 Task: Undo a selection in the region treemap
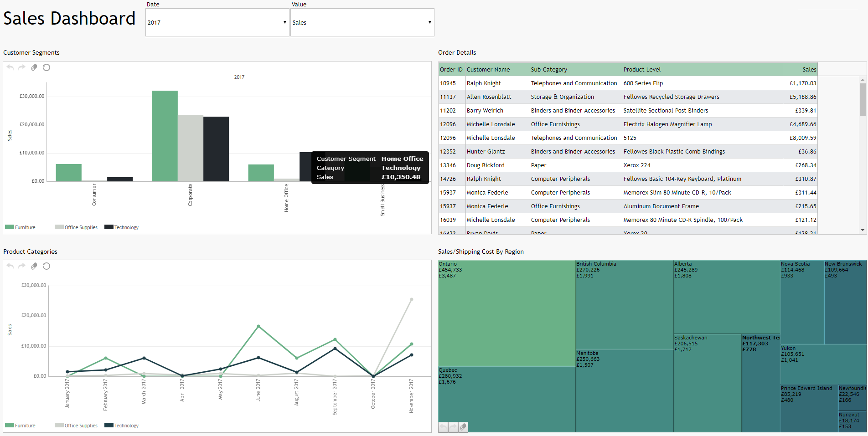tap(443, 427)
